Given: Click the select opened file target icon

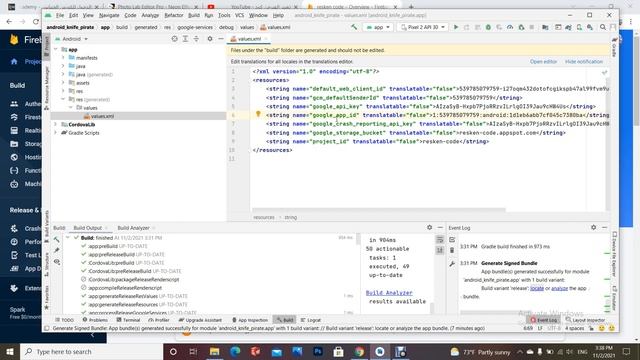Looking at the screenshot, I should click(x=175, y=39).
